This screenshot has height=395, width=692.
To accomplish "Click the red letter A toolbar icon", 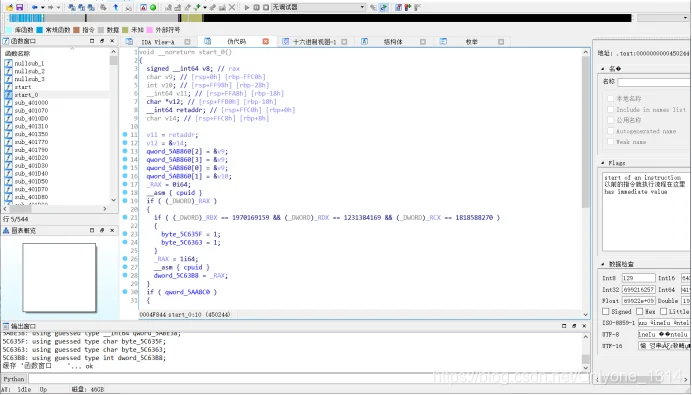I will point(143,8).
